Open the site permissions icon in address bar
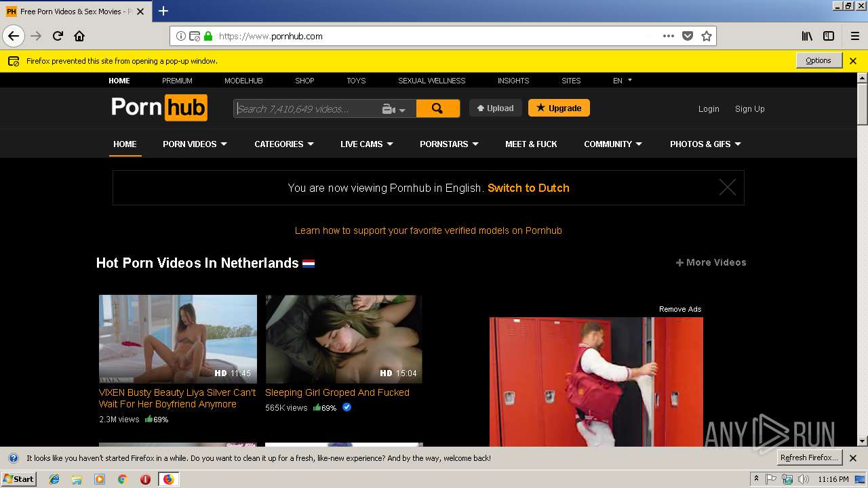The width and height of the screenshot is (868, 488). pyautogui.click(x=195, y=36)
